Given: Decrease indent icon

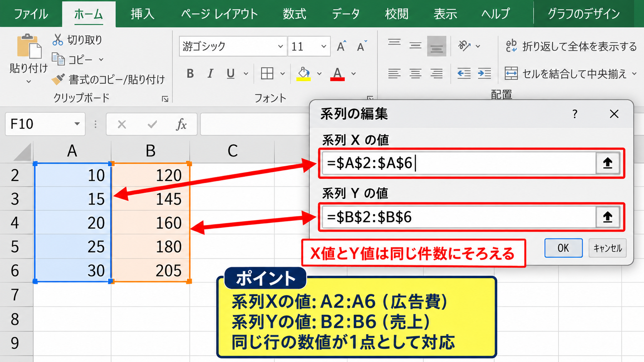Looking at the screenshot, I should click(464, 73).
